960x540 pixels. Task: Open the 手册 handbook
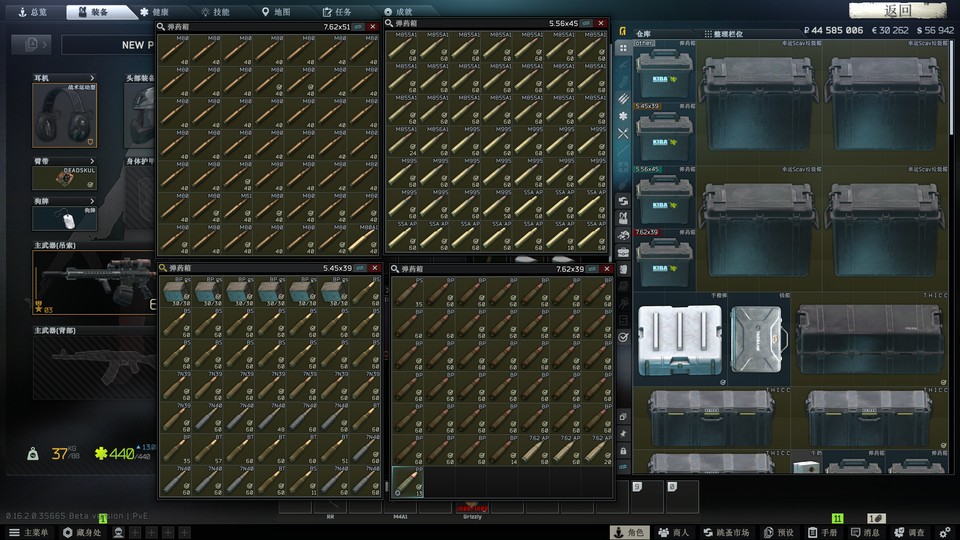point(822,532)
